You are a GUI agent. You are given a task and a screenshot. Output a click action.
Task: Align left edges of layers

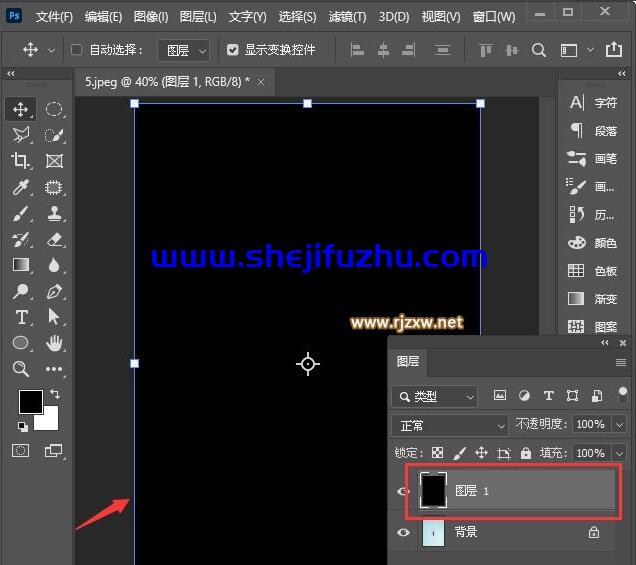point(357,50)
